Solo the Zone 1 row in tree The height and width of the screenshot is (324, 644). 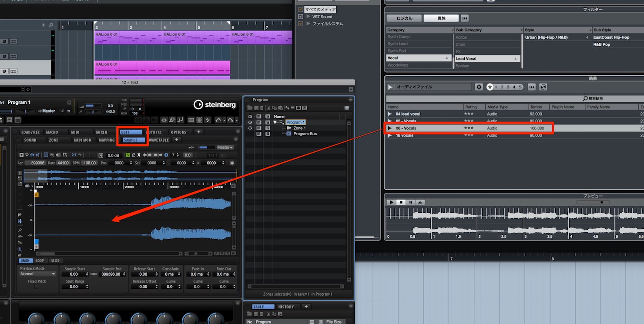tap(268, 128)
